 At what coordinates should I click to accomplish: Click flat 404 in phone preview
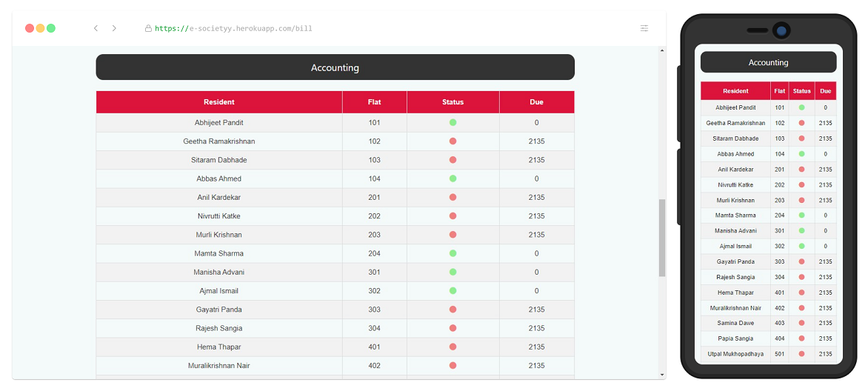click(x=780, y=338)
